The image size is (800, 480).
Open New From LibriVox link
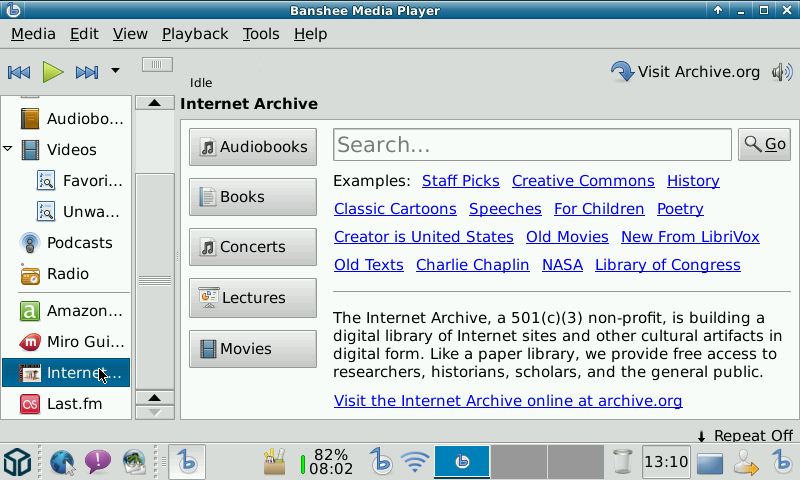(x=690, y=237)
